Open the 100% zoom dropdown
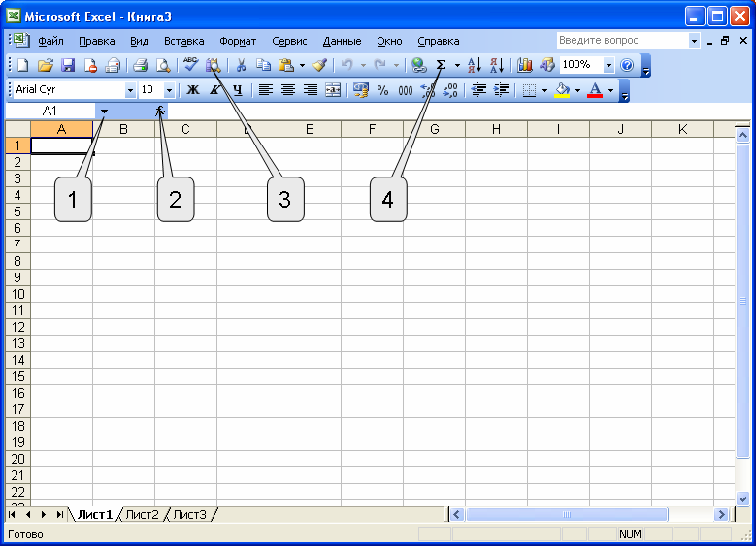756x546 pixels. click(608, 65)
